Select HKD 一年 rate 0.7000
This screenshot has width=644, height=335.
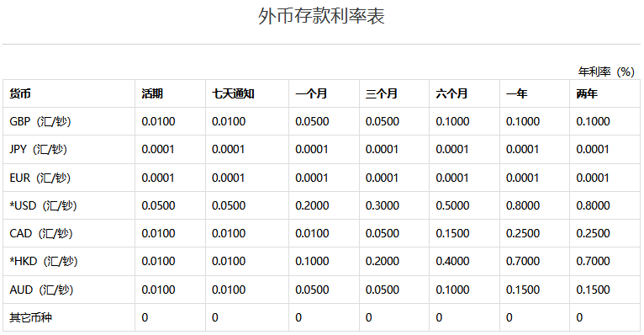pyautogui.click(x=523, y=261)
